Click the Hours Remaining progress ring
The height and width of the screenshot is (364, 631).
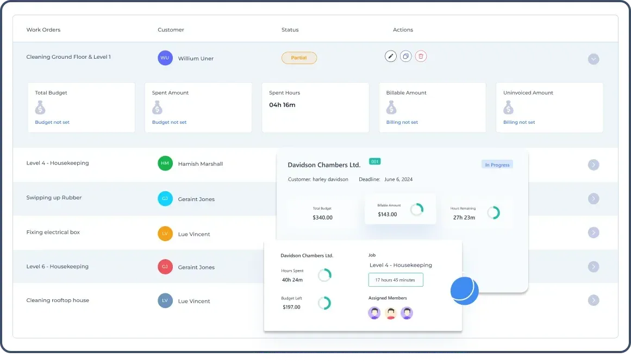click(x=493, y=212)
